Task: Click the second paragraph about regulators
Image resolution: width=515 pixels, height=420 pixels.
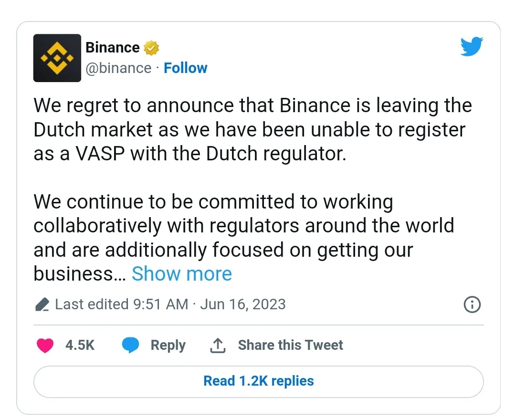Action: coord(244,237)
